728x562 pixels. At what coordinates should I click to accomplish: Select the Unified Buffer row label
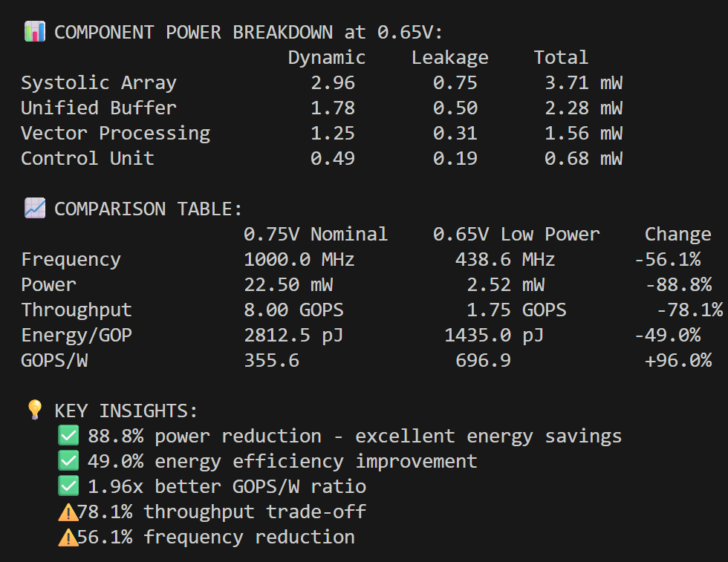pyautogui.click(x=98, y=108)
